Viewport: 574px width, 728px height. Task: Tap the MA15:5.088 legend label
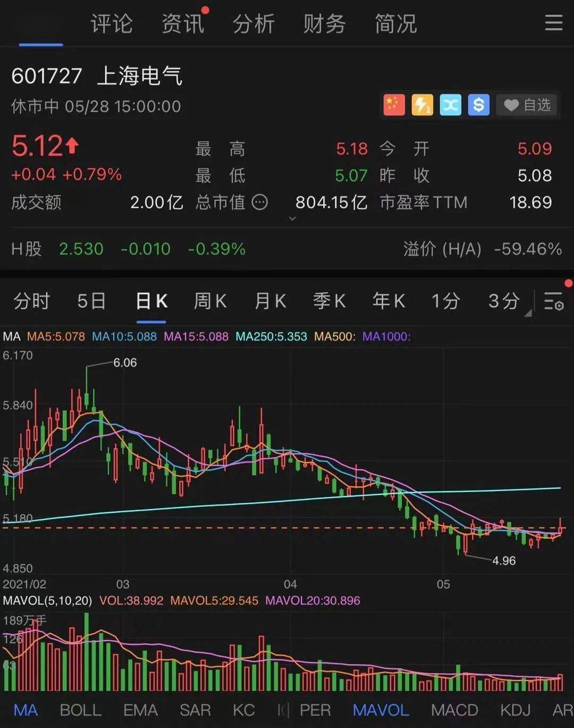click(196, 336)
